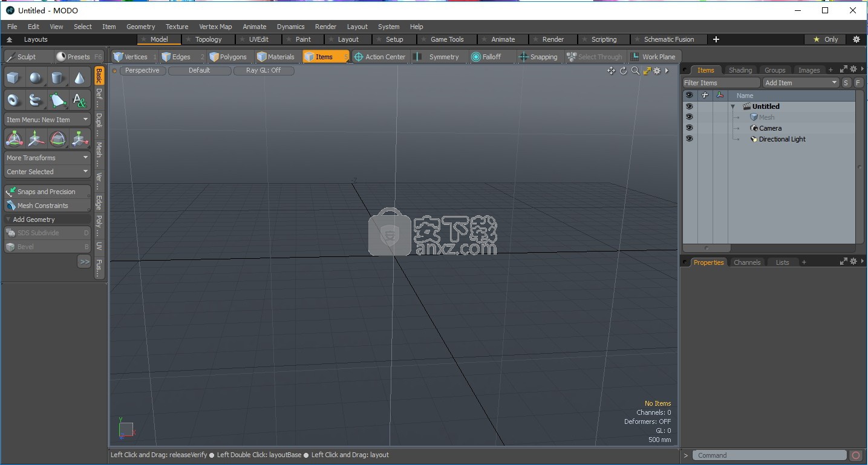Add a new layout tab with plus

pos(716,39)
